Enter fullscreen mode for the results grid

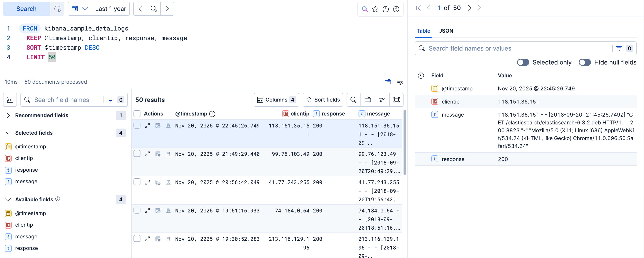[397, 99]
